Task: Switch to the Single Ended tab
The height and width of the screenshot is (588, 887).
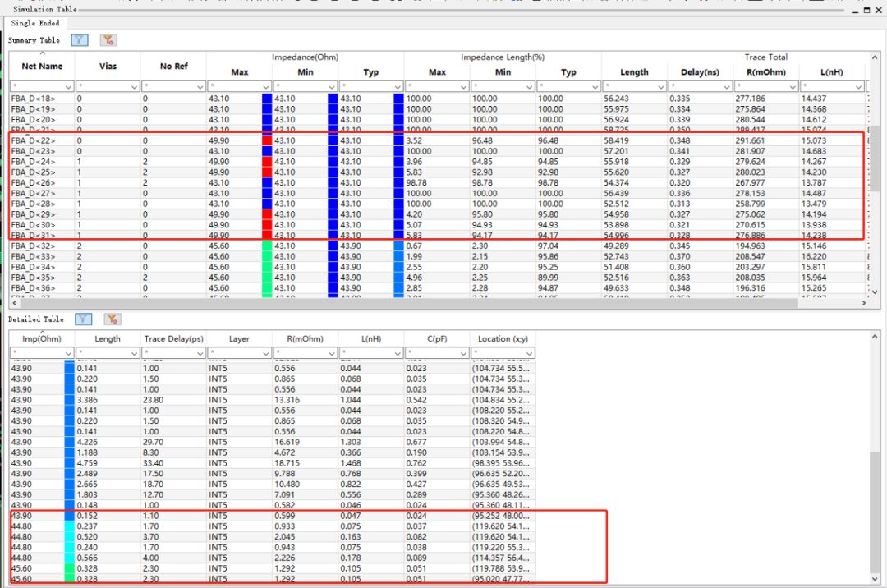Action: point(35,23)
